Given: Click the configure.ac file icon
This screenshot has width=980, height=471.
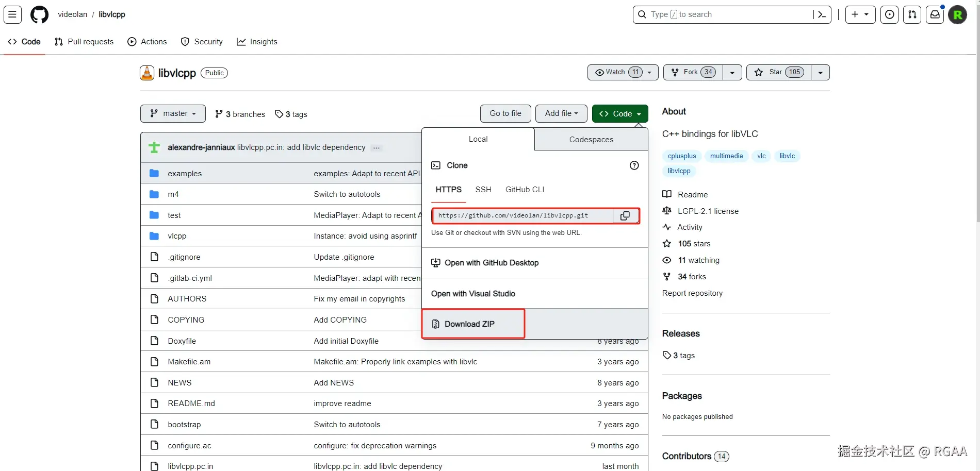Looking at the screenshot, I should tap(154, 445).
